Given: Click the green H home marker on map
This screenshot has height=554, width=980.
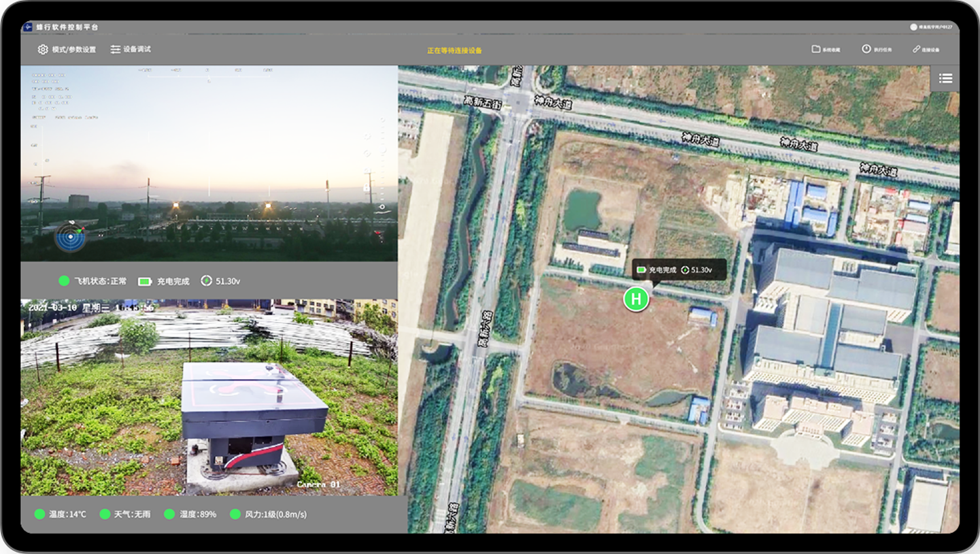Looking at the screenshot, I should tap(637, 299).
